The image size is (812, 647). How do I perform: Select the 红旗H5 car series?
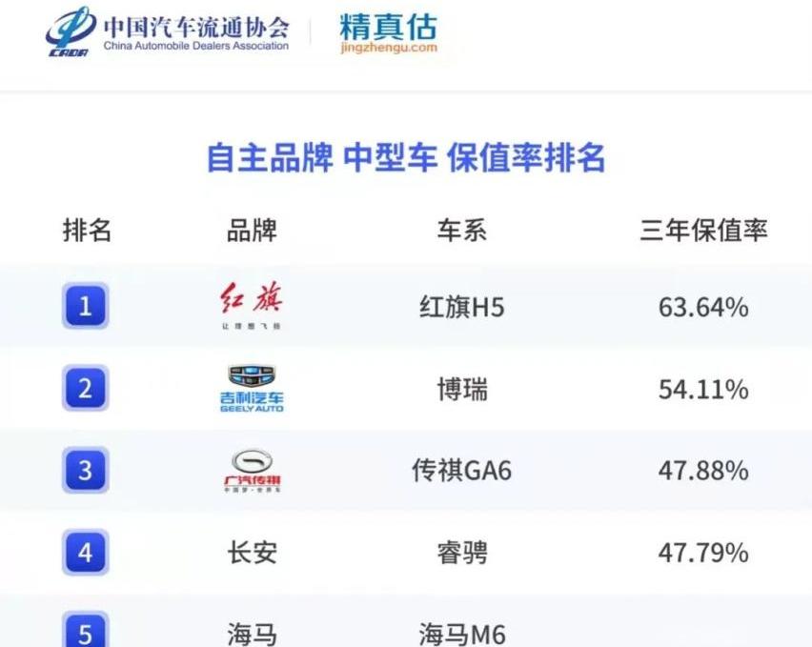[461, 307]
